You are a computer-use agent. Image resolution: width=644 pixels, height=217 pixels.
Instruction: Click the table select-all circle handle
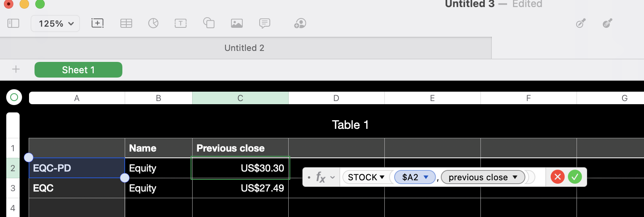14,97
